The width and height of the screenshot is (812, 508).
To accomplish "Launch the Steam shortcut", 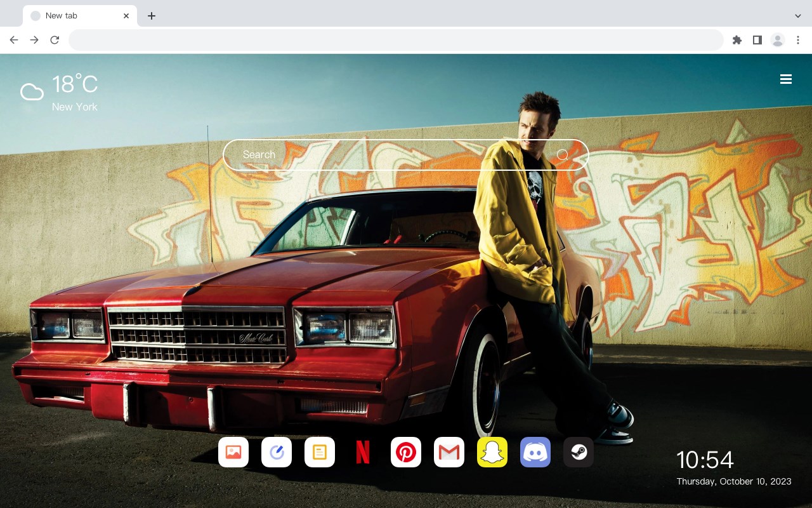I will point(579,452).
